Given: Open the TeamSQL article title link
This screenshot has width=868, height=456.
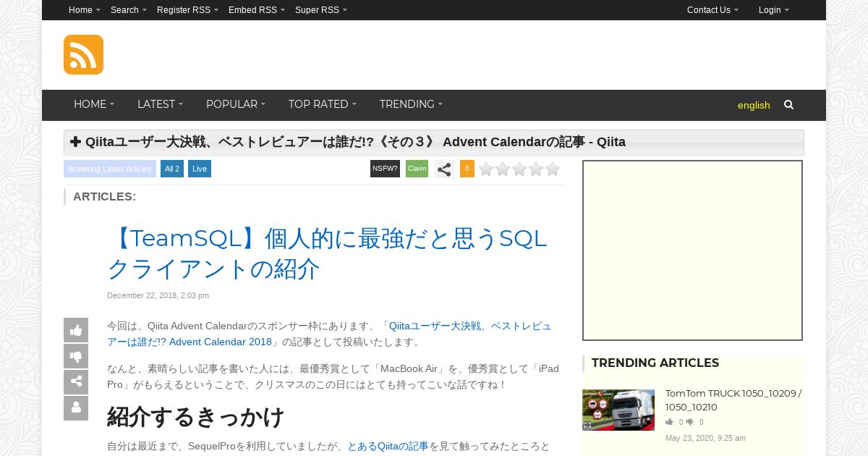Looking at the screenshot, I should click(x=327, y=253).
